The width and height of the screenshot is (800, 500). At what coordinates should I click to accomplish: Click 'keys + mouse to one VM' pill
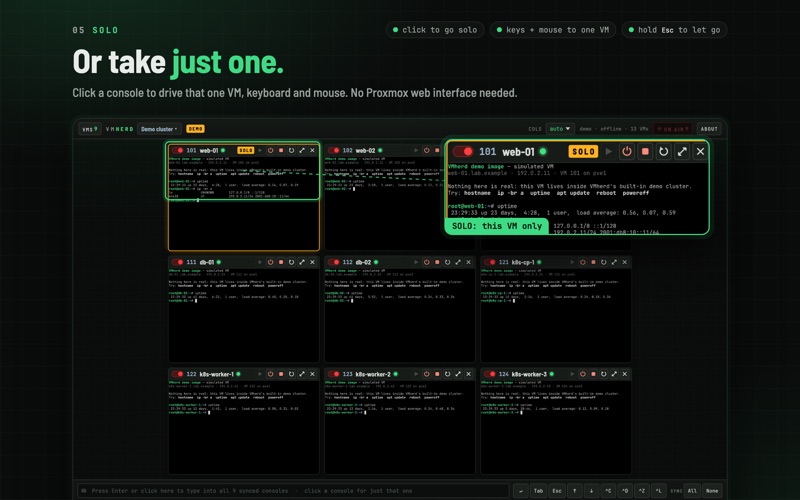click(553, 30)
